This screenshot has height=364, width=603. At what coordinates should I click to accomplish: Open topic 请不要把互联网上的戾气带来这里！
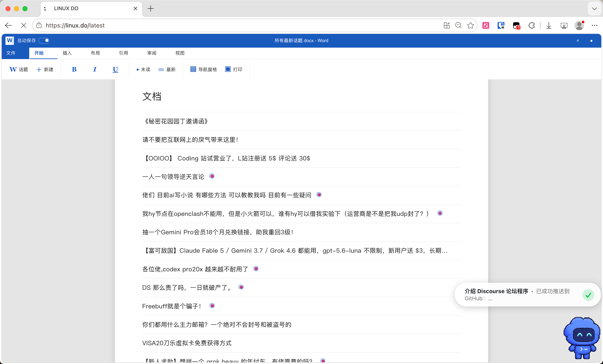190,140
